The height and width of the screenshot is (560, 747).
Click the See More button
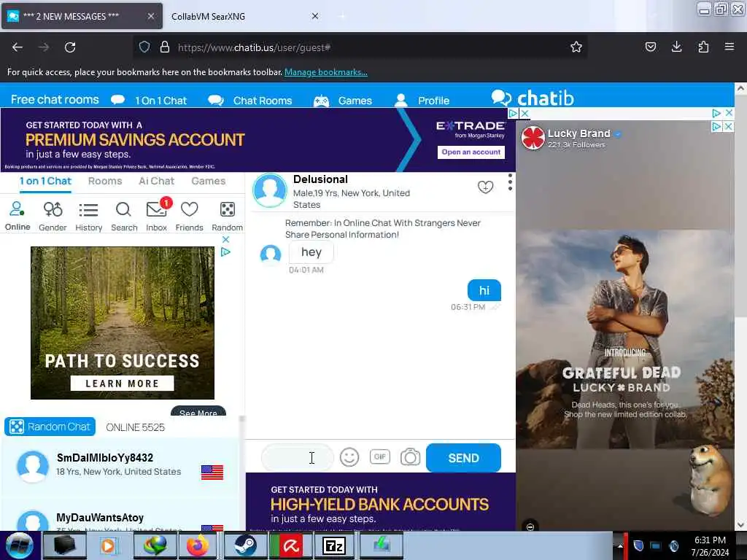pyautogui.click(x=198, y=411)
